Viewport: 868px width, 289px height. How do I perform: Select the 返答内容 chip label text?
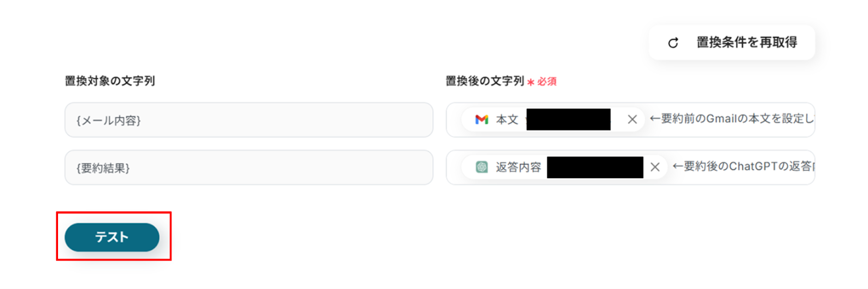click(518, 167)
